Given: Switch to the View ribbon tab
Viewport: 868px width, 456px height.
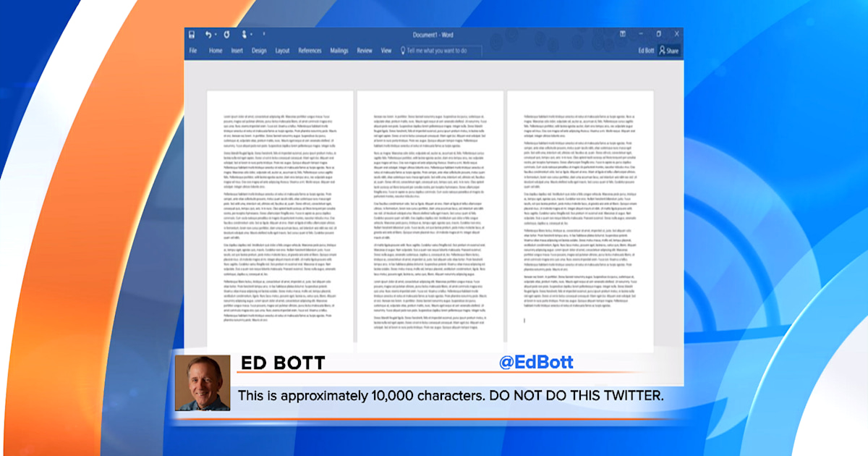Looking at the screenshot, I should 386,51.
